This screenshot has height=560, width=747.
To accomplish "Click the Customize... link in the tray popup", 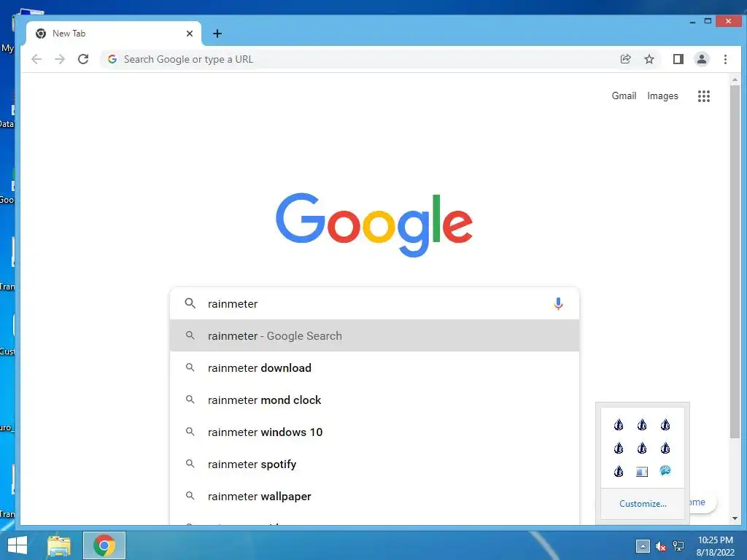I will (643, 503).
